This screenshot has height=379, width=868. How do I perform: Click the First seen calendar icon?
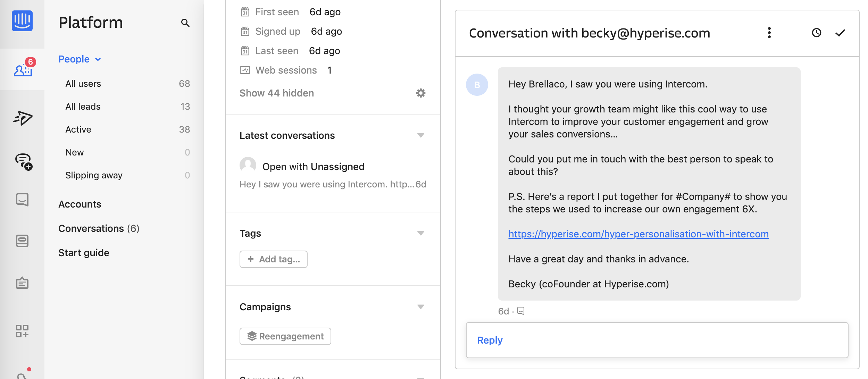click(245, 12)
